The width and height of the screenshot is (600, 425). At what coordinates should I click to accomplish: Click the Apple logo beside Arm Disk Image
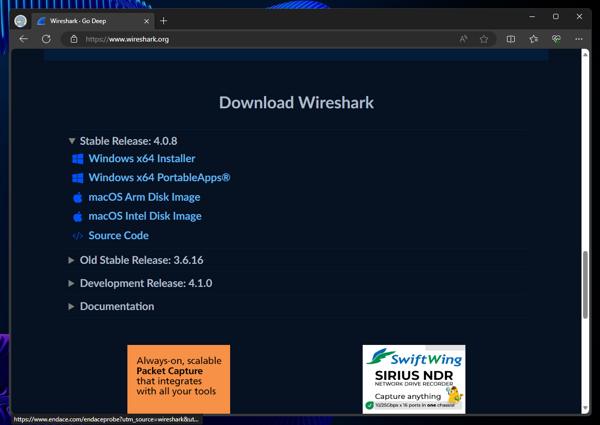point(78,197)
